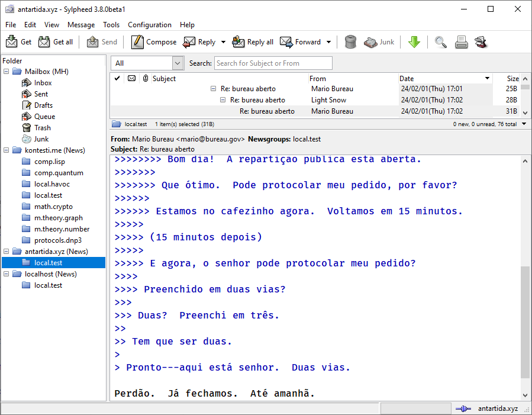Open the Reply dropdown arrow
The image size is (532, 415).
coord(223,42)
